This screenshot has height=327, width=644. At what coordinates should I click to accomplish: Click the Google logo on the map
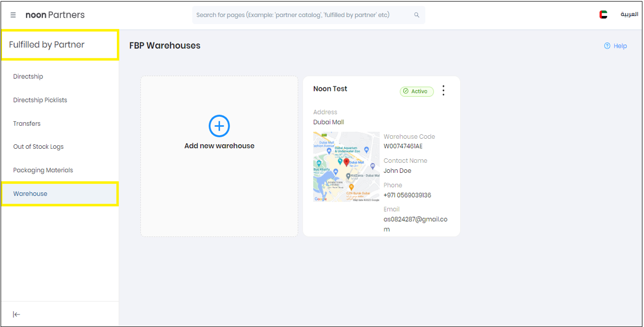321,199
